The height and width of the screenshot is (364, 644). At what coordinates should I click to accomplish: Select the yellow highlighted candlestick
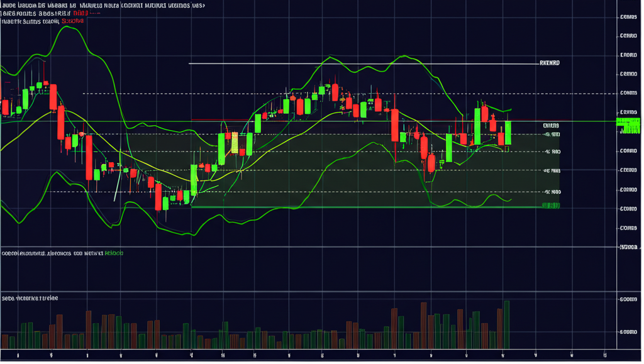click(235, 143)
